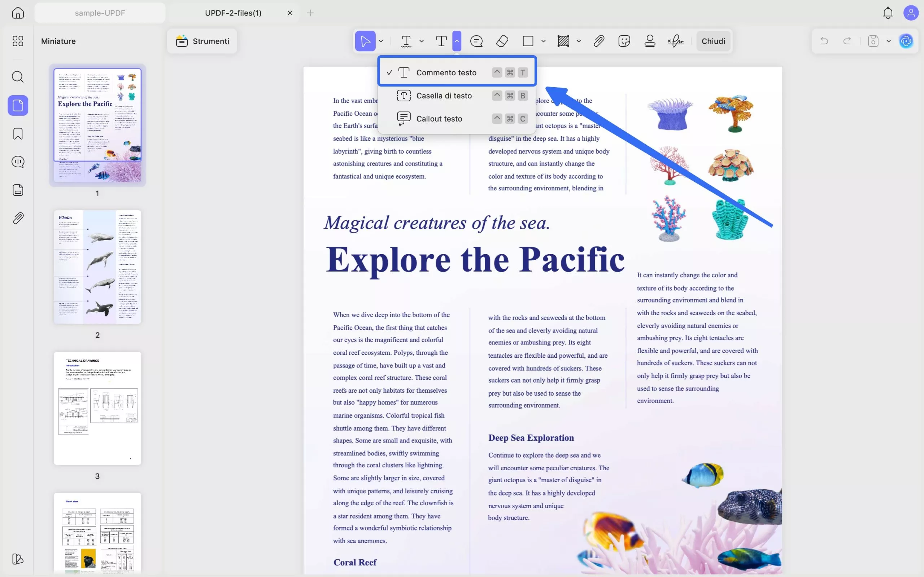Screen dimensions: 924x577
Task: Open the signature tool
Action: coord(675,41)
